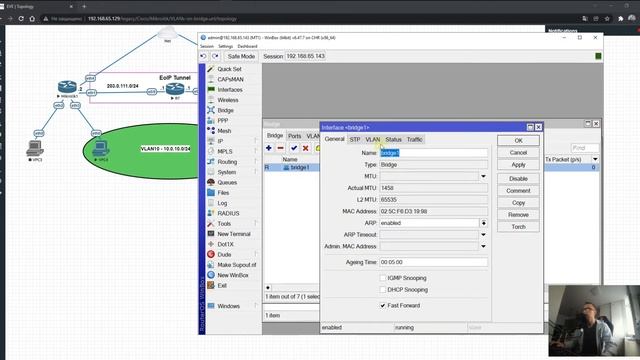Expand the MTU field dropdown arrow

pos(483,176)
